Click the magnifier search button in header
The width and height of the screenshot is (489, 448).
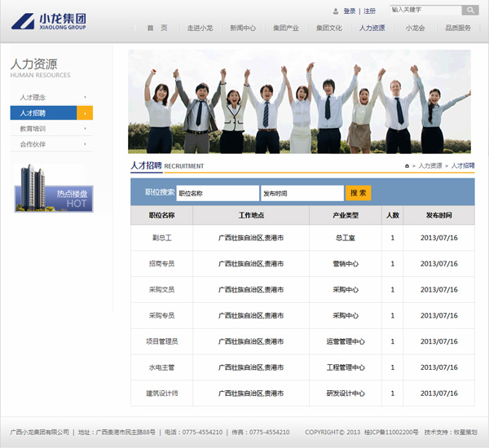point(470,11)
